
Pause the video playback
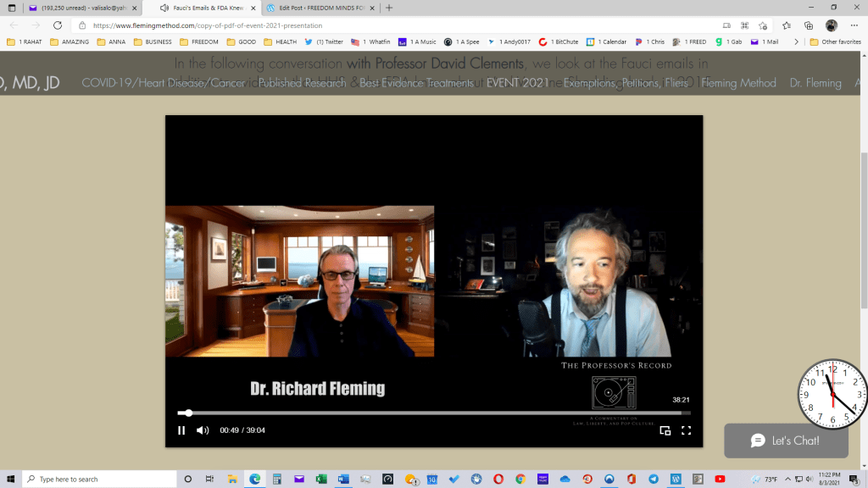(181, 430)
